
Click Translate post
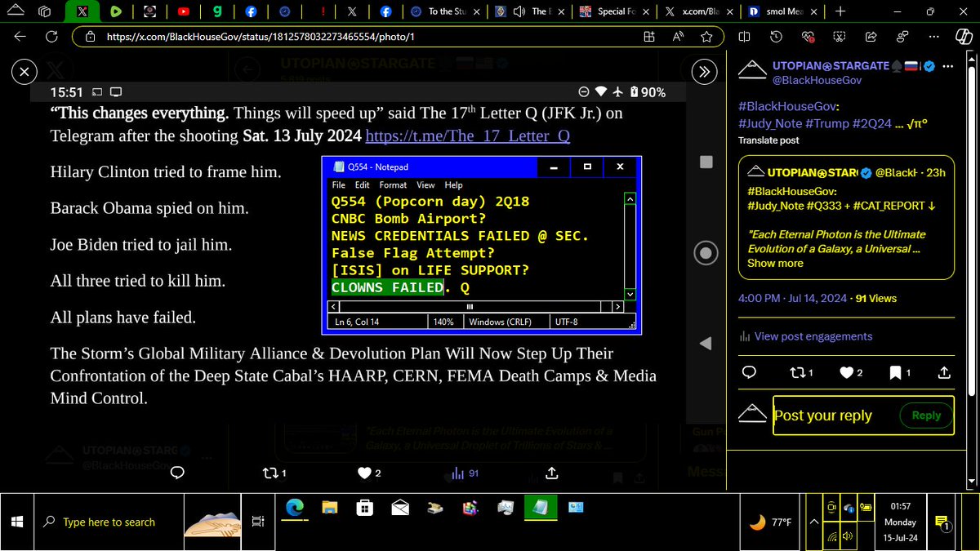pos(768,140)
